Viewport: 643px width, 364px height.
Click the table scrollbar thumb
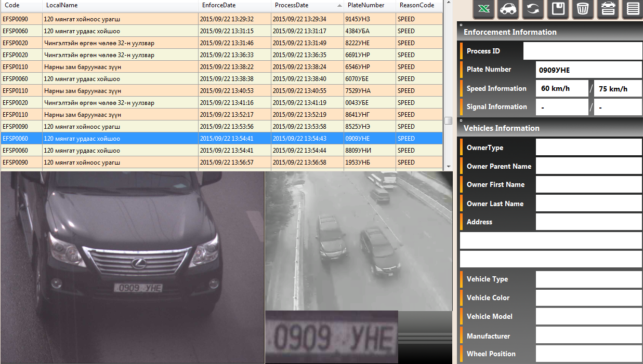pos(448,120)
